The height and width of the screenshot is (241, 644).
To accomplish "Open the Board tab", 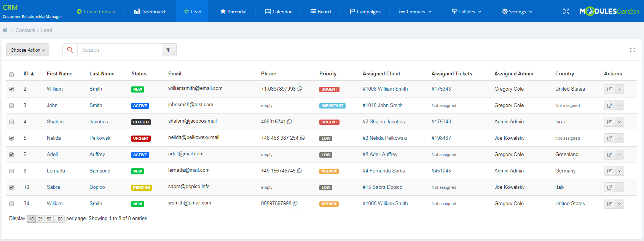I will point(321,11).
